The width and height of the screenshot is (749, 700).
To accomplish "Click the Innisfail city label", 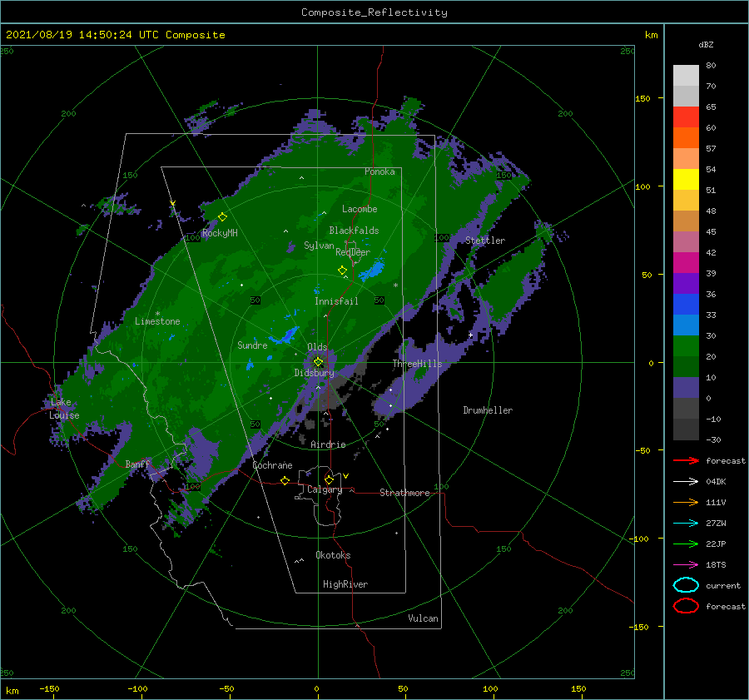I will click(336, 301).
